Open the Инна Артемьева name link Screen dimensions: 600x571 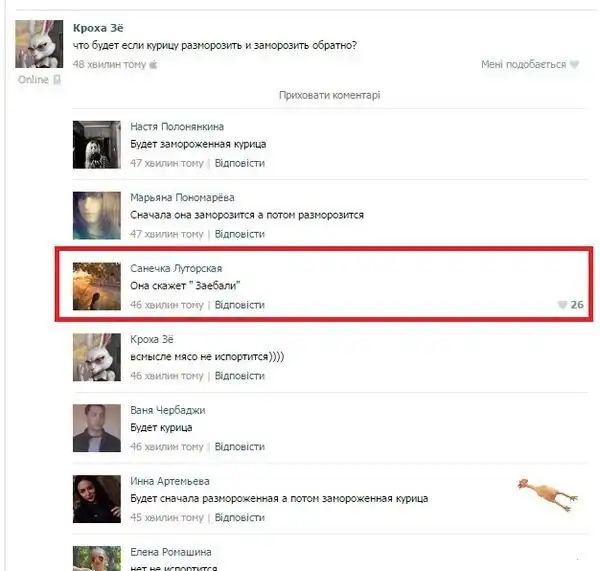[x=170, y=481]
